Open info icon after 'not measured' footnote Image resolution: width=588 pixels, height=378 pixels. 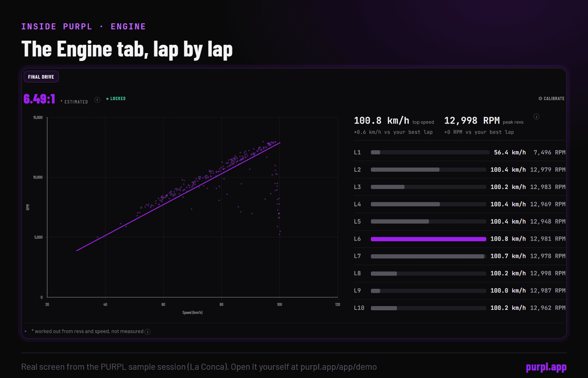click(x=148, y=332)
